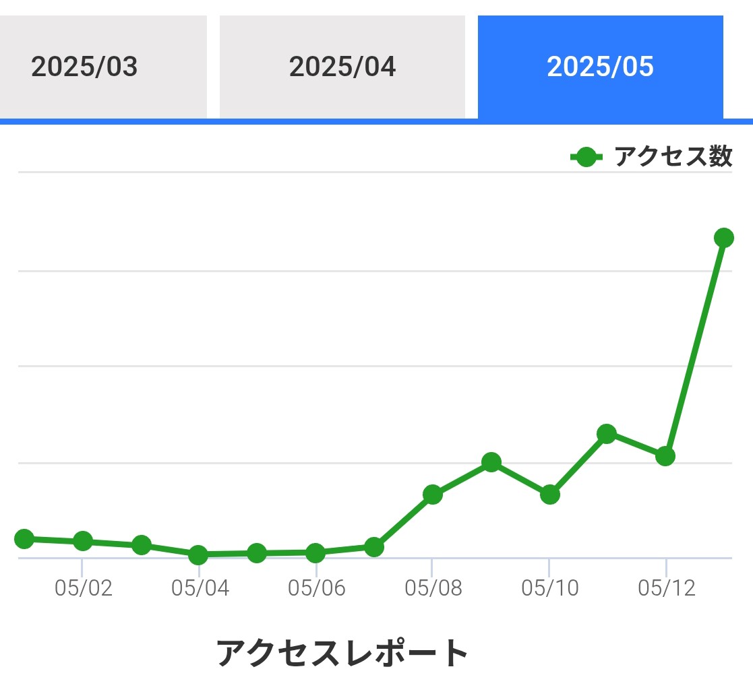The height and width of the screenshot is (700, 753).
Task: Select the first data point on 05/01
Action: point(24,539)
